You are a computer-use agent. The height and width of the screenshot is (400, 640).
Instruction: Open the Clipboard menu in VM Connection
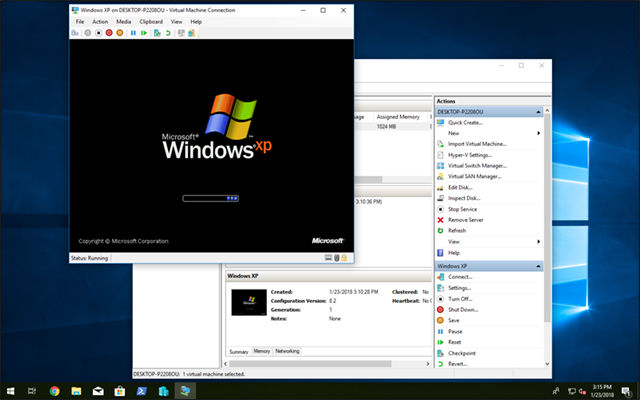click(151, 22)
